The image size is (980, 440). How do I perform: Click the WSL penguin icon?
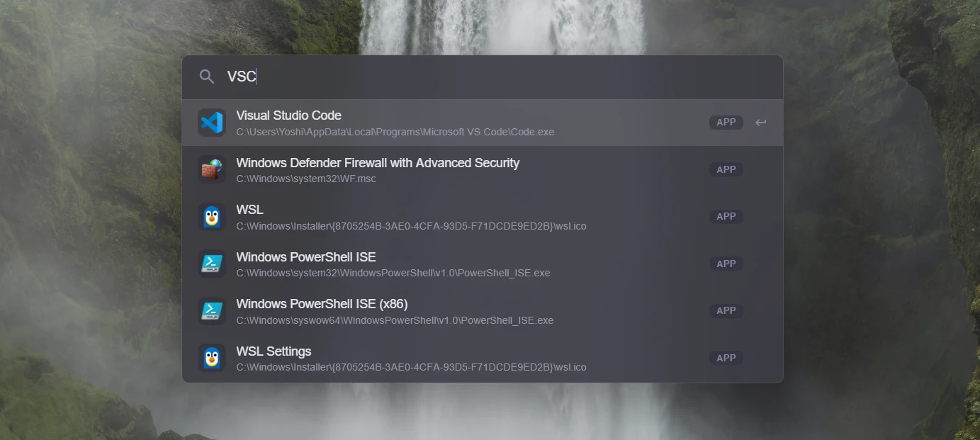click(211, 217)
